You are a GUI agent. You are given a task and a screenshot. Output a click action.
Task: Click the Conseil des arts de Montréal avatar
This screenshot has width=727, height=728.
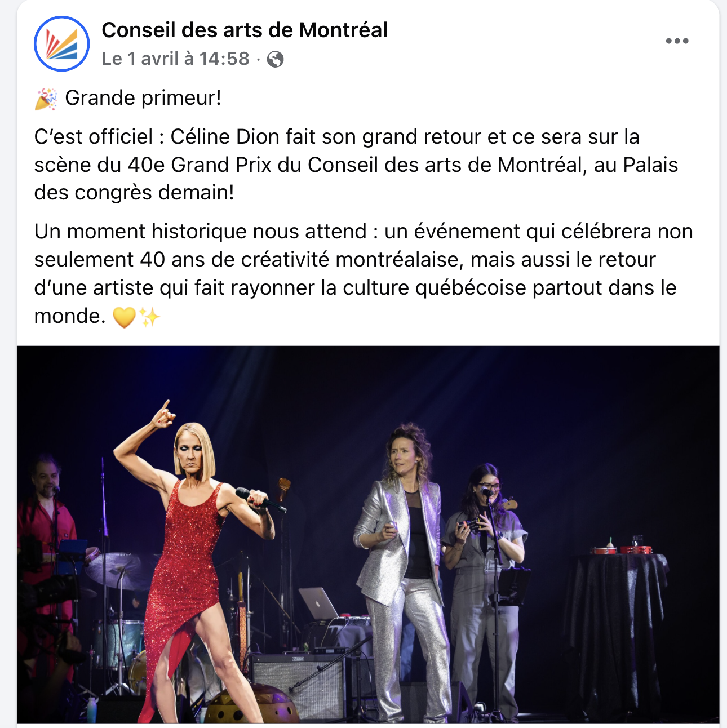click(61, 43)
